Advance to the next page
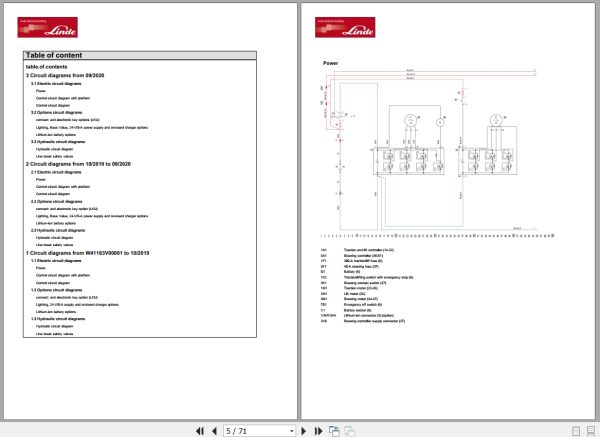Screen dimensions: 600x437 tap(304, 431)
